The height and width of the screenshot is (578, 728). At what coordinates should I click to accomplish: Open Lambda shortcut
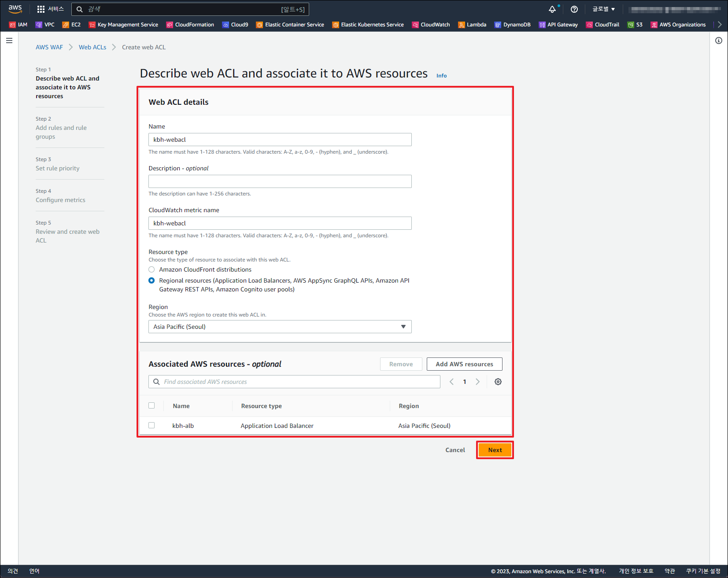(x=472, y=25)
